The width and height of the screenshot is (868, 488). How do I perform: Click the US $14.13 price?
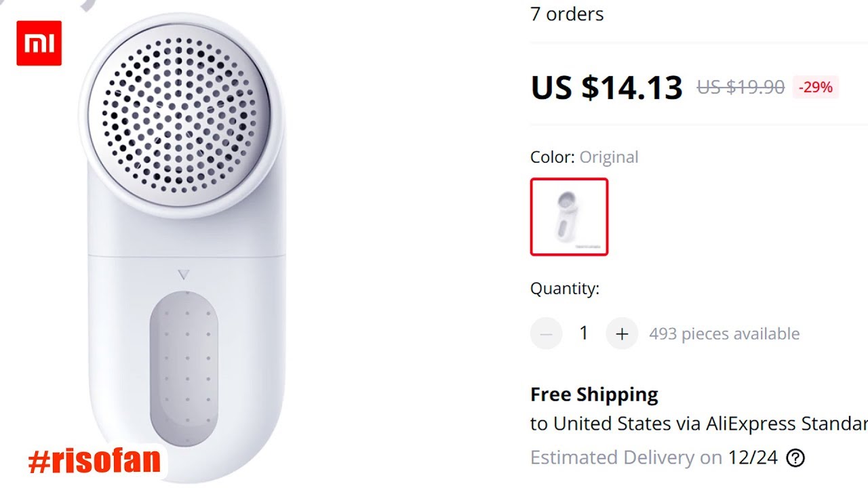(606, 87)
